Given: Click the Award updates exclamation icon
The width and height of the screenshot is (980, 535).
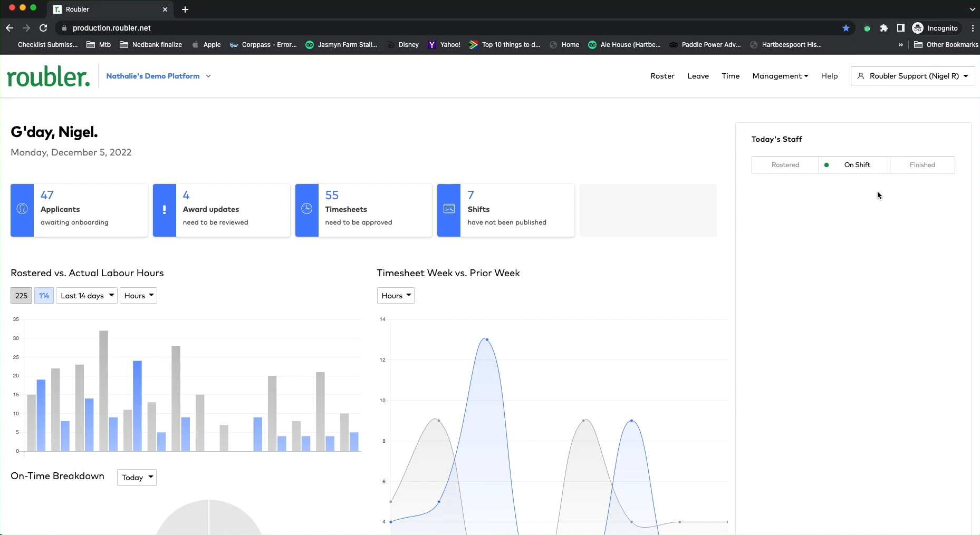Looking at the screenshot, I should [x=165, y=210].
